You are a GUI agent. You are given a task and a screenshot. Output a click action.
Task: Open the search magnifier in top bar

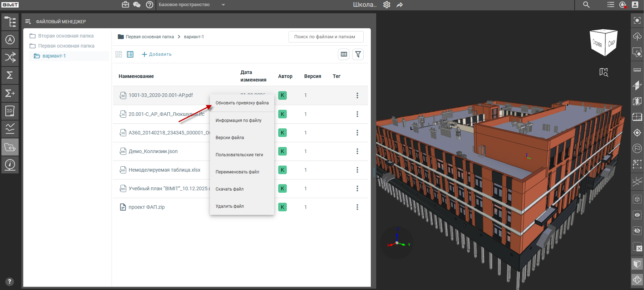coord(586,5)
